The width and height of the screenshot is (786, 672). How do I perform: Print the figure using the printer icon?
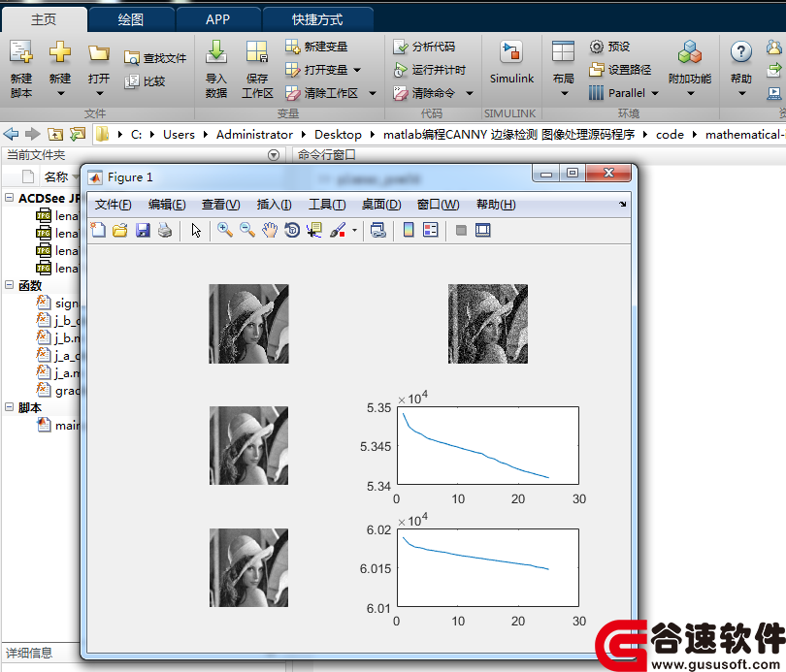pyautogui.click(x=165, y=231)
